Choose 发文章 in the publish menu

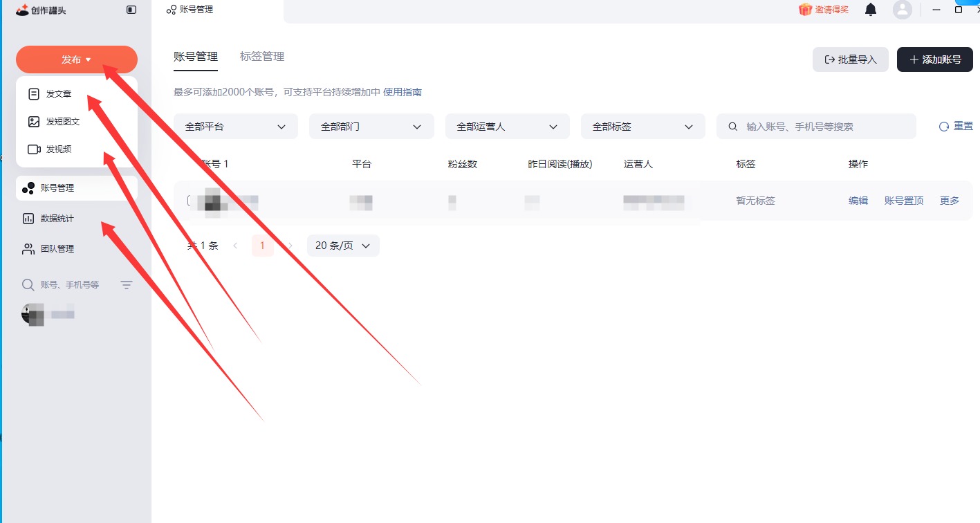59,94
